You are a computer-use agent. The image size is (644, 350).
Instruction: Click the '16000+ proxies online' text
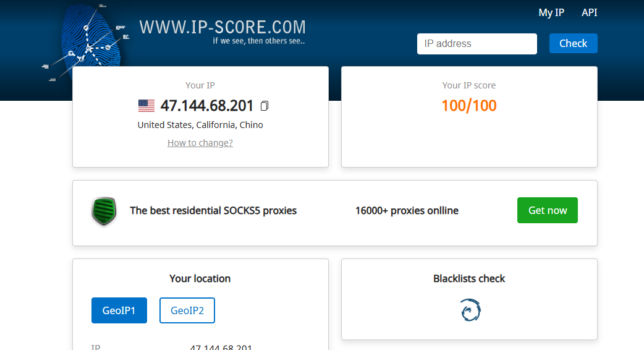pyautogui.click(x=407, y=211)
